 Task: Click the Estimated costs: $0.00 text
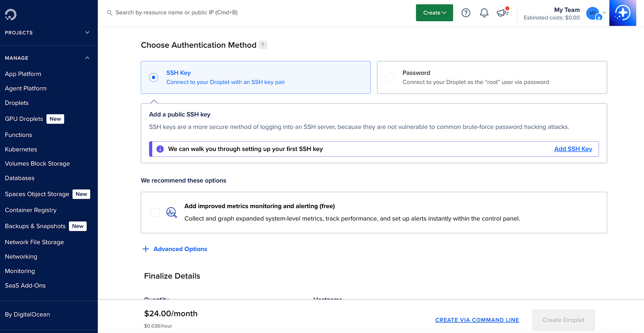pyautogui.click(x=552, y=18)
